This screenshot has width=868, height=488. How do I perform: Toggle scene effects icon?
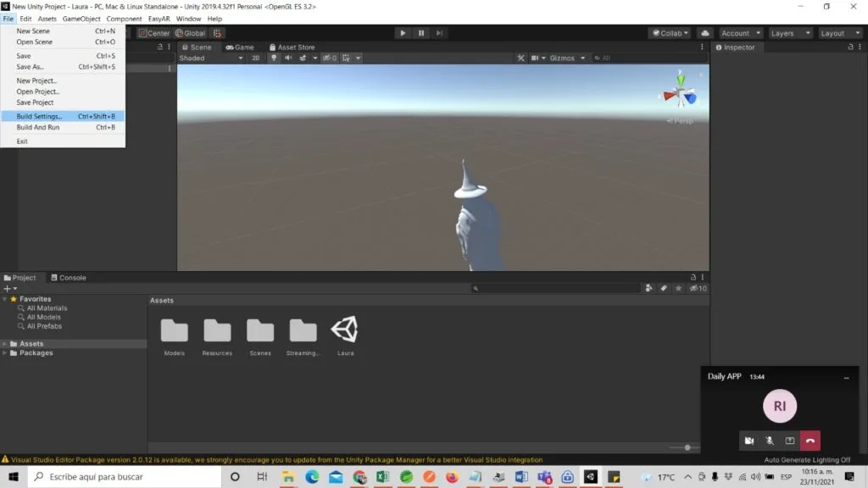303,58
